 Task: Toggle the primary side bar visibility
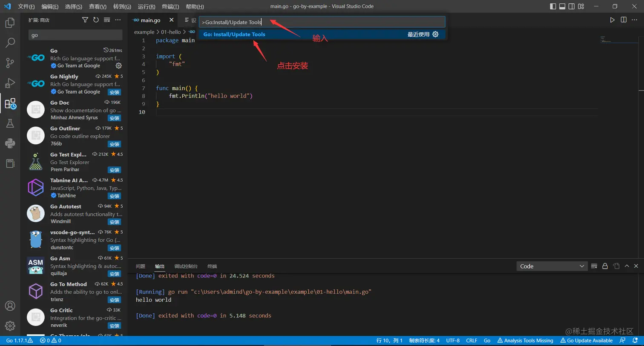click(x=553, y=6)
